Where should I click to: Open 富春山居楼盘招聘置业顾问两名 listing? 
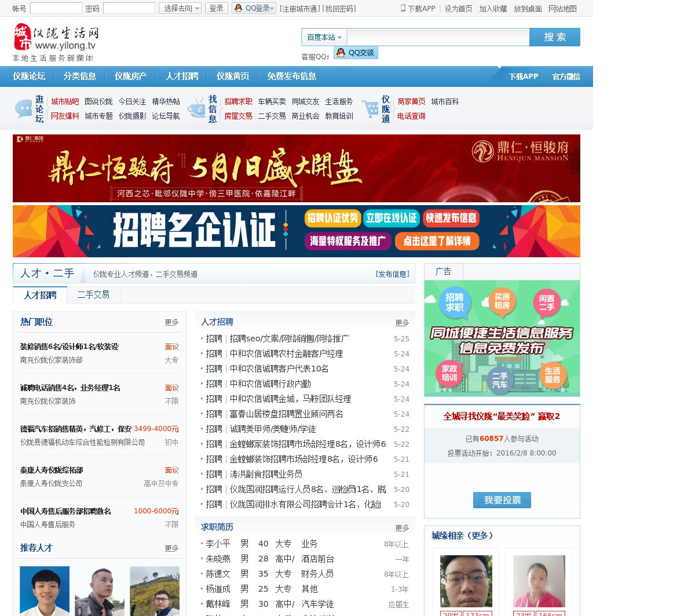point(286,414)
